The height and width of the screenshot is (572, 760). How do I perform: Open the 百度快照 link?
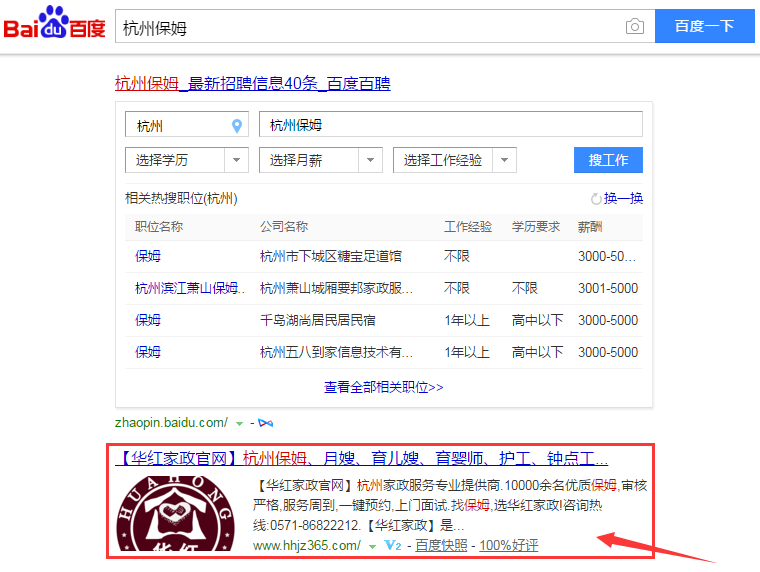tap(441, 545)
